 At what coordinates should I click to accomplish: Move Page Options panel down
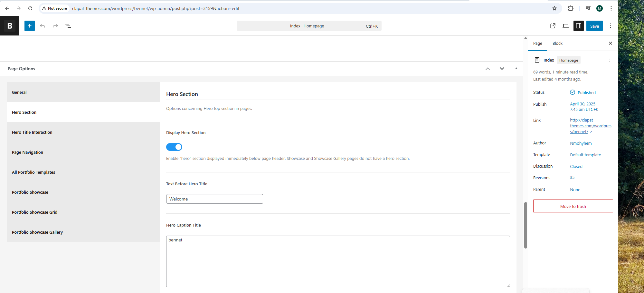pos(502,69)
